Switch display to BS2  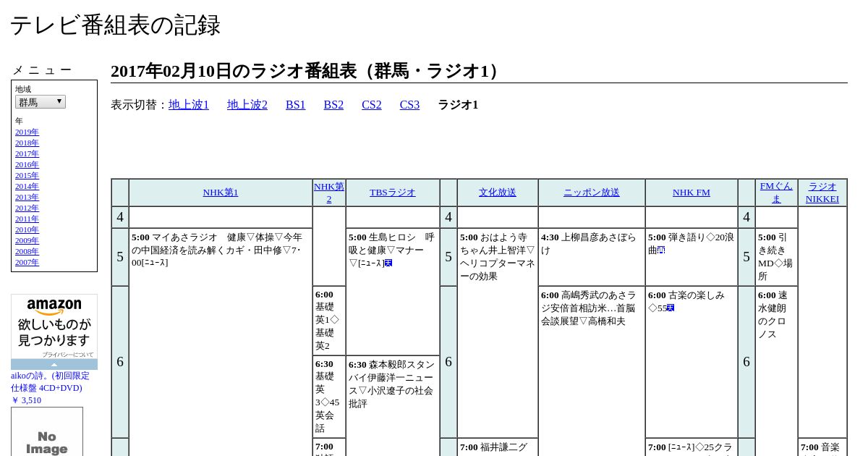(333, 105)
